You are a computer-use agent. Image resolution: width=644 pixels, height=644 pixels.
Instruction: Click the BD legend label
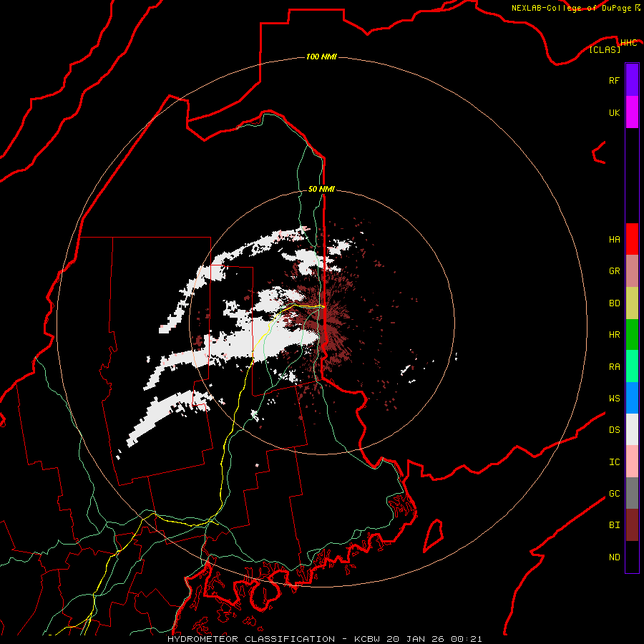tap(614, 303)
